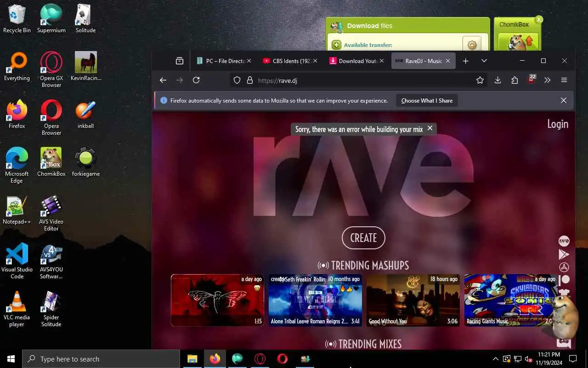Bookmark this page with the star icon
588x368 pixels.
pyautogui.click(x=480, y=80)
